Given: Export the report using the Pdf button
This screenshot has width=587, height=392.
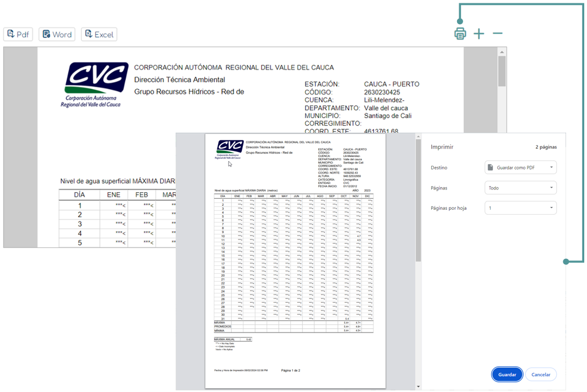Looking at the screenshot, I should 18,35.
